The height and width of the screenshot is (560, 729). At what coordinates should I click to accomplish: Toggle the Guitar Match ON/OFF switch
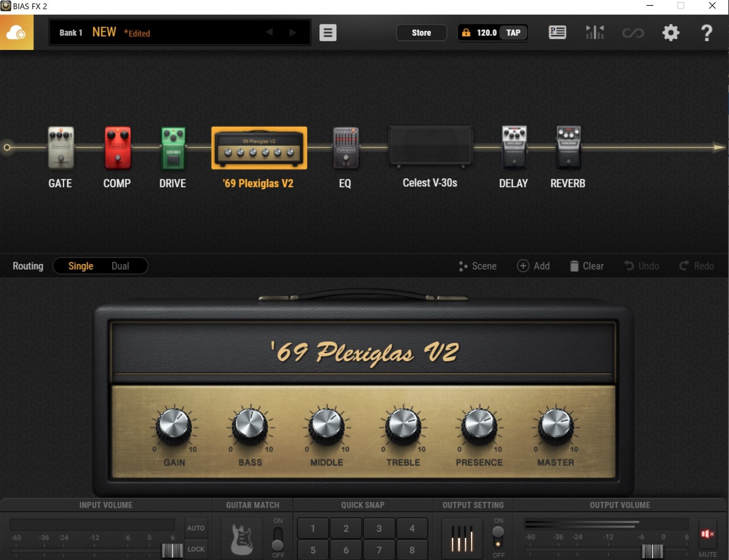[278, 539]
